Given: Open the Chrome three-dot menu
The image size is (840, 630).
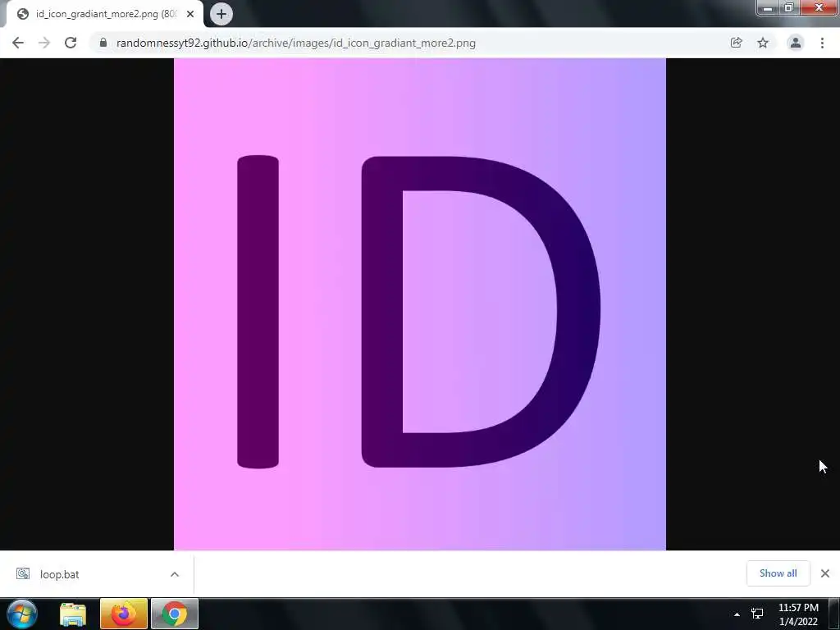Looking at the screenshot, I should [822, 43].
